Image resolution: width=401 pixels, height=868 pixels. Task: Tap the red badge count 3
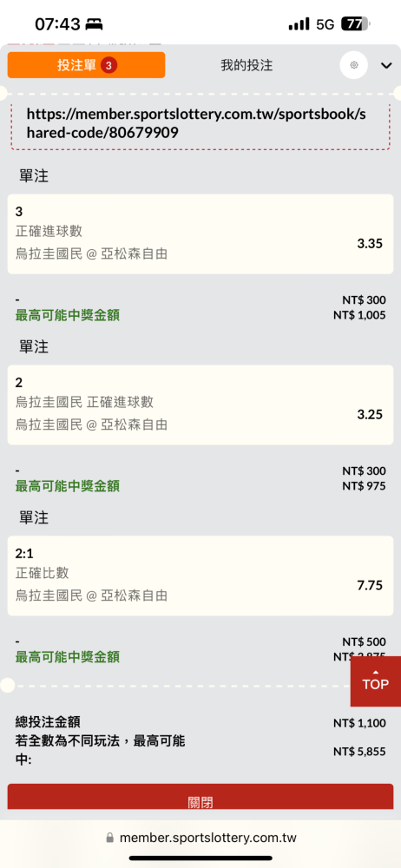pyautogui.click(x=108, y=66)
